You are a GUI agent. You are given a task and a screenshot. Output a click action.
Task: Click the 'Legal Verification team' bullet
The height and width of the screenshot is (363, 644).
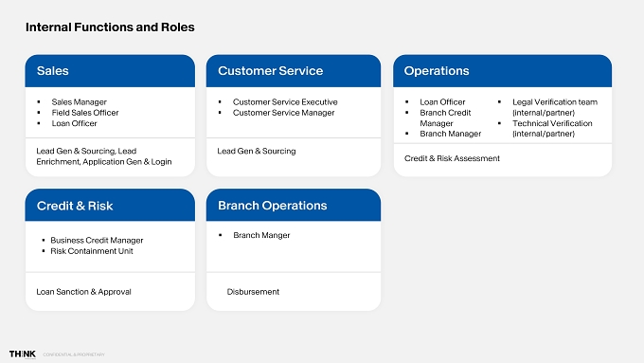pyautogui.click(x=555, y=107)
